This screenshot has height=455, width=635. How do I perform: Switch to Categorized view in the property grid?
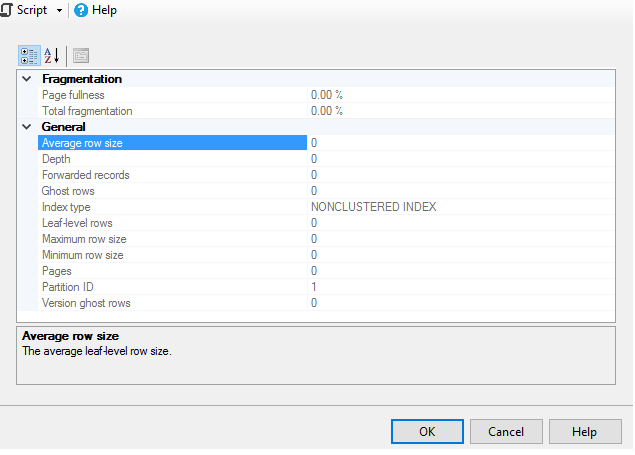point(29,55)
